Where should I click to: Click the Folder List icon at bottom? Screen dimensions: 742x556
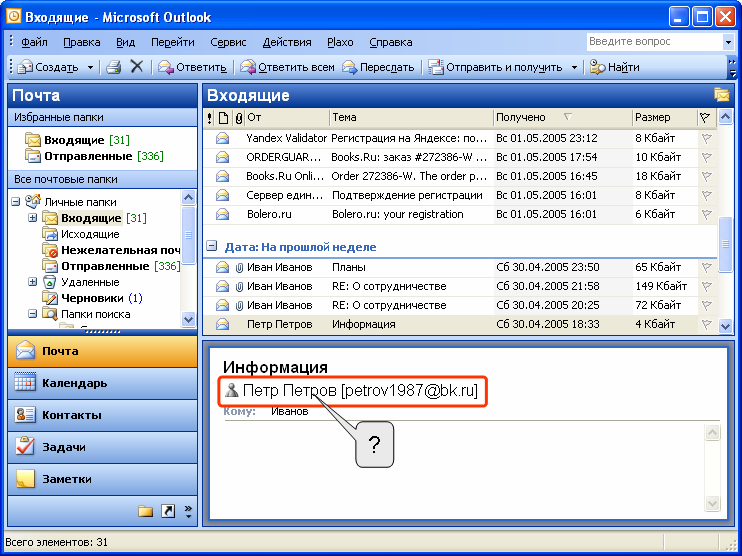click(x=146, y=511)
